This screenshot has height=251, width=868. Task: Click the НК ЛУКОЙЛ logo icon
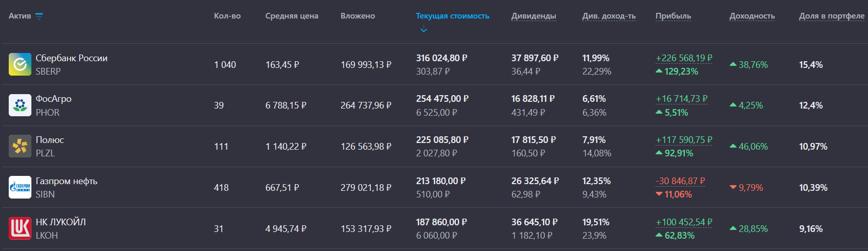[20, 228]
